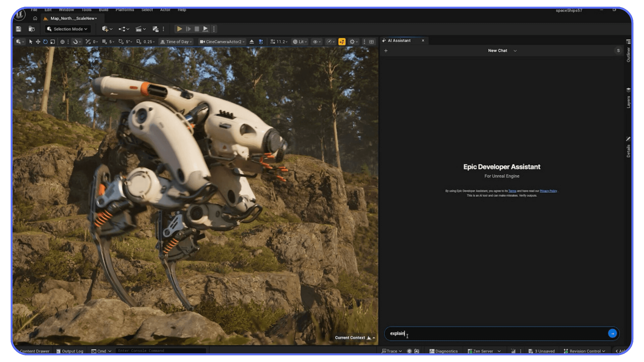
Task: Click the 3 Unsaved status item
Action: point(541,351)
